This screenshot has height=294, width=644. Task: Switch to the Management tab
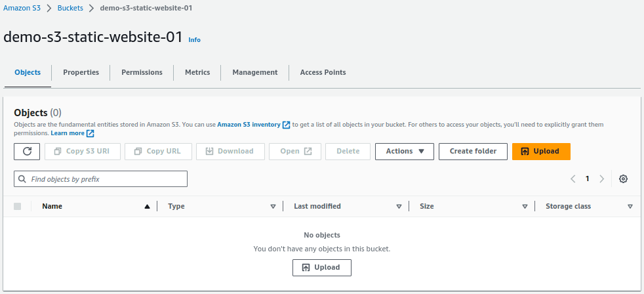tap(255, 72)
